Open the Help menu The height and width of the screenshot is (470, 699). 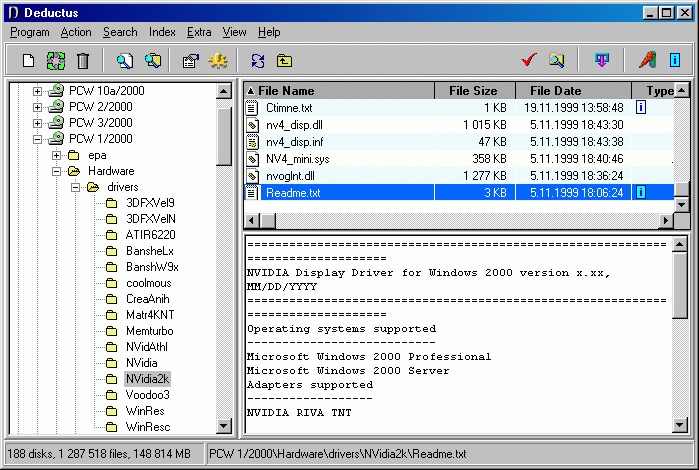pos(269,32)
